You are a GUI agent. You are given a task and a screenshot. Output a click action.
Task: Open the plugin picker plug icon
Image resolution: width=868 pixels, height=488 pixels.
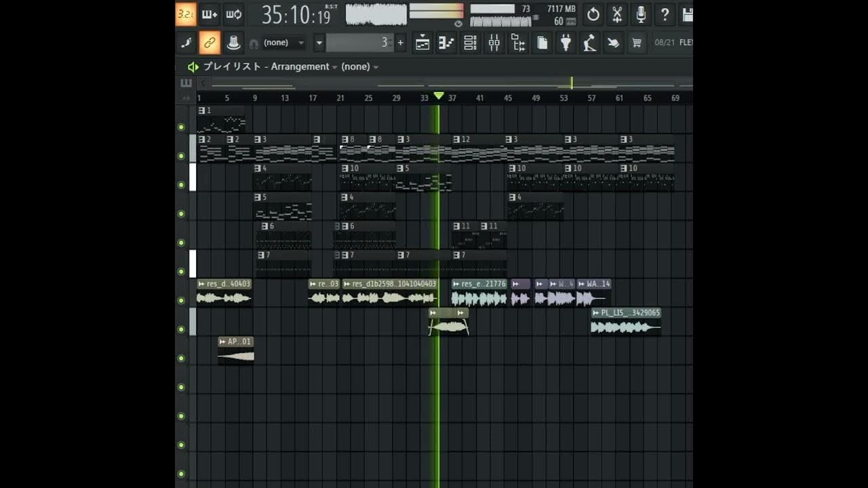(x=566, y=43)
